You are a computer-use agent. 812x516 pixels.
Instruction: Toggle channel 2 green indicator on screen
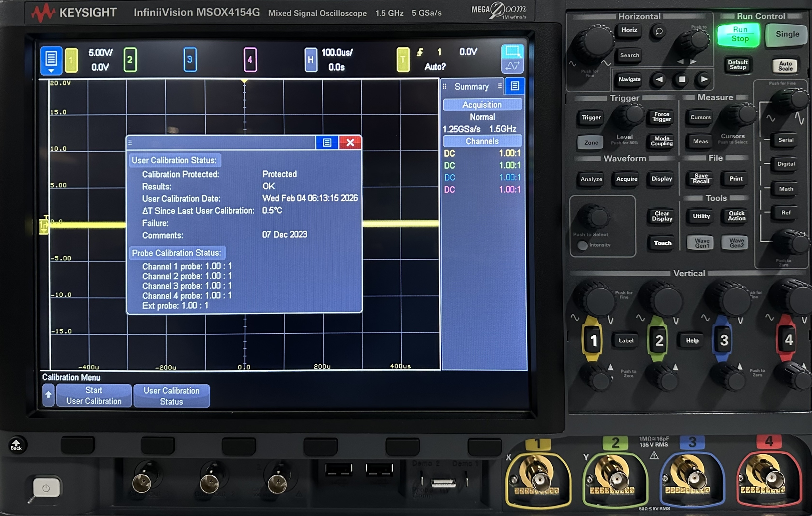coord(130,60)
